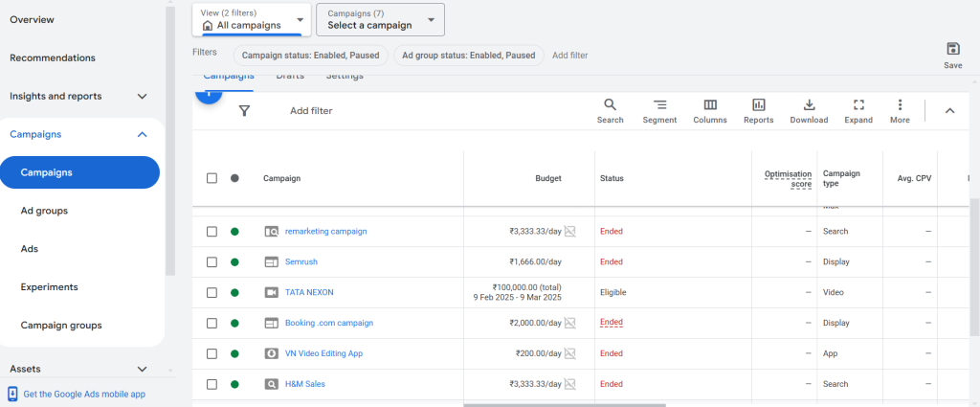Image resolution: width=980 pixels, height=407 pixels.
Task: Open Campaign groups in the sidebar
Action: coord(61,325)
